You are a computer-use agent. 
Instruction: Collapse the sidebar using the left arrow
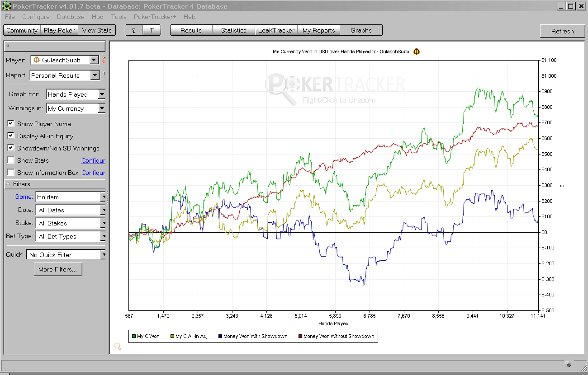coord(8,46)
